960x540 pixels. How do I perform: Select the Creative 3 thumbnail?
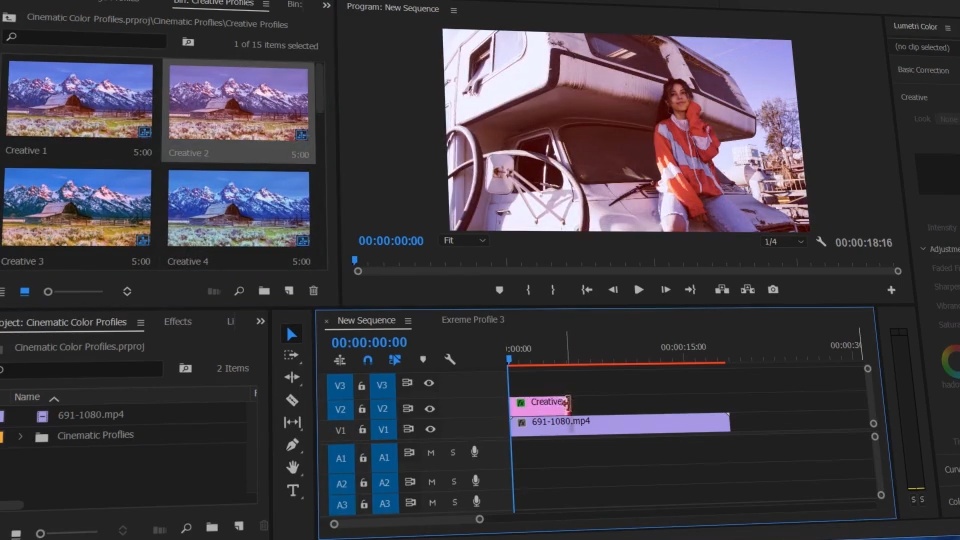coord(76,208)
